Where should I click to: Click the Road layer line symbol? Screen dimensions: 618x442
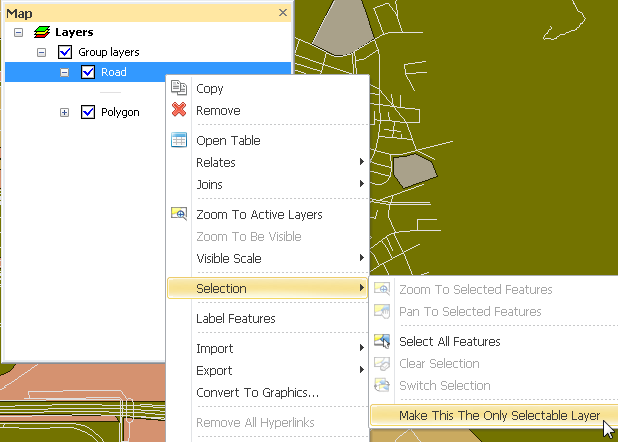point(110,92)
